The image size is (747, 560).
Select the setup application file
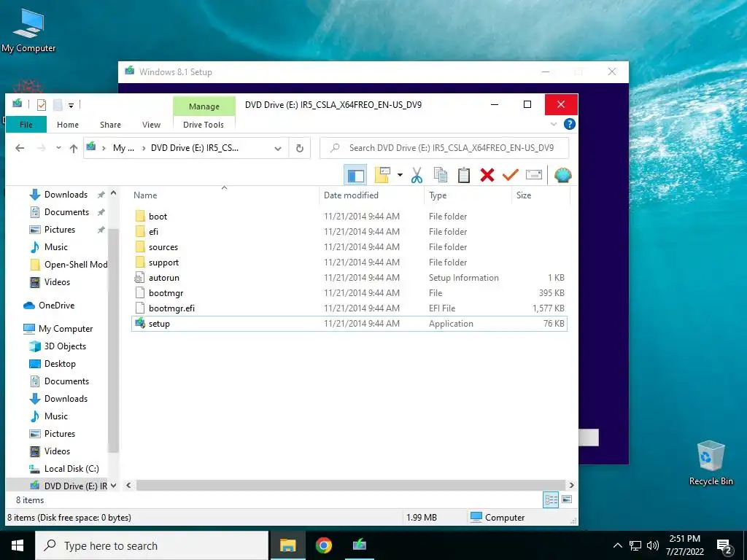[x=349, y=323]
